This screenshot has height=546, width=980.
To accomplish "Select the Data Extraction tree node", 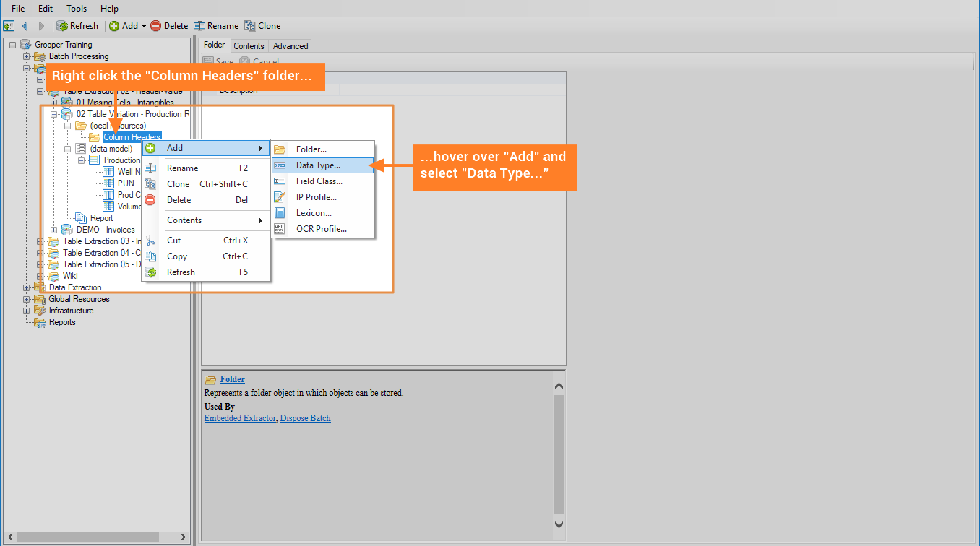I will click(x=75, y=287).
